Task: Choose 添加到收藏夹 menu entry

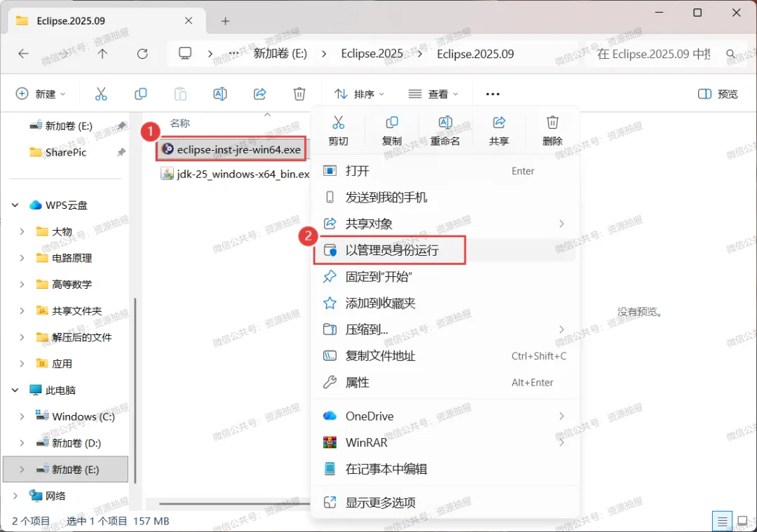Action: 444,303
